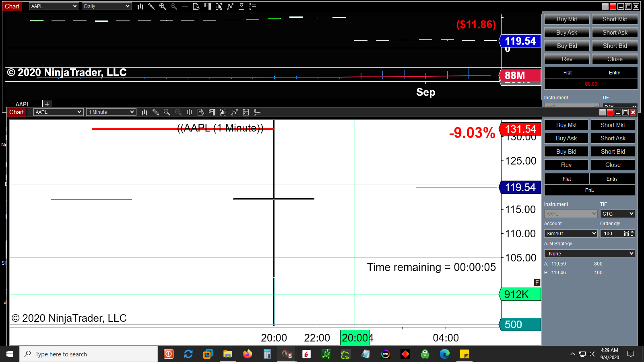Image resolution: width=644 pixels, height=362 pixels.
Task: Open AAPL instrument selector in upper Daily chart
Action: [x=54, y=6]
